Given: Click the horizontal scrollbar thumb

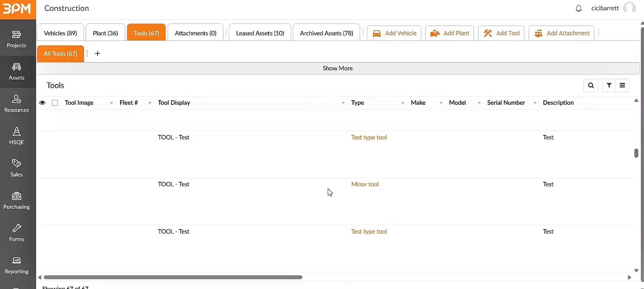Looking at the screenshot, I should [x=173, y=277].
